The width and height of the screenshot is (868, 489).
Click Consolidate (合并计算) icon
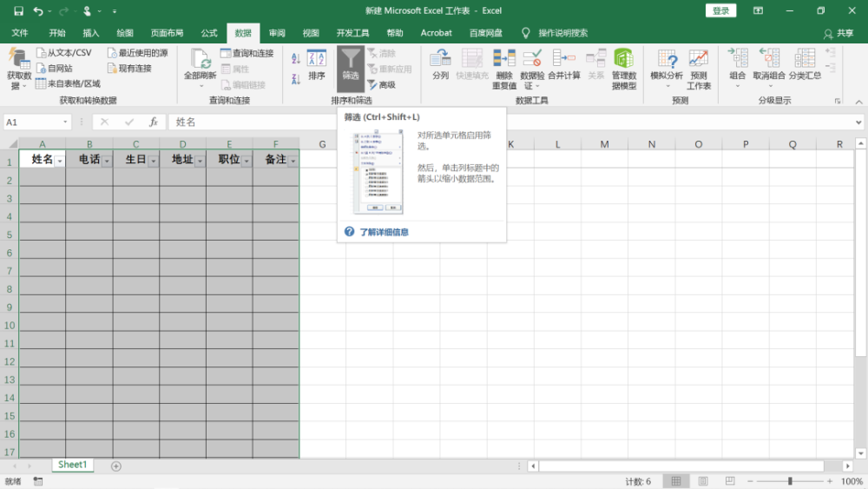[564, 64]
